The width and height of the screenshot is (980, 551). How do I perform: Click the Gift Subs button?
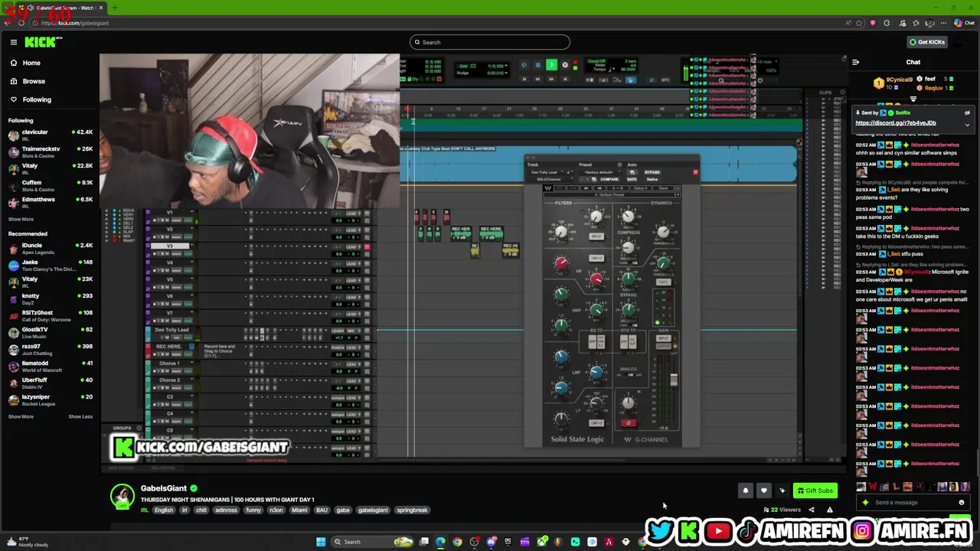[x=815, y=491]
